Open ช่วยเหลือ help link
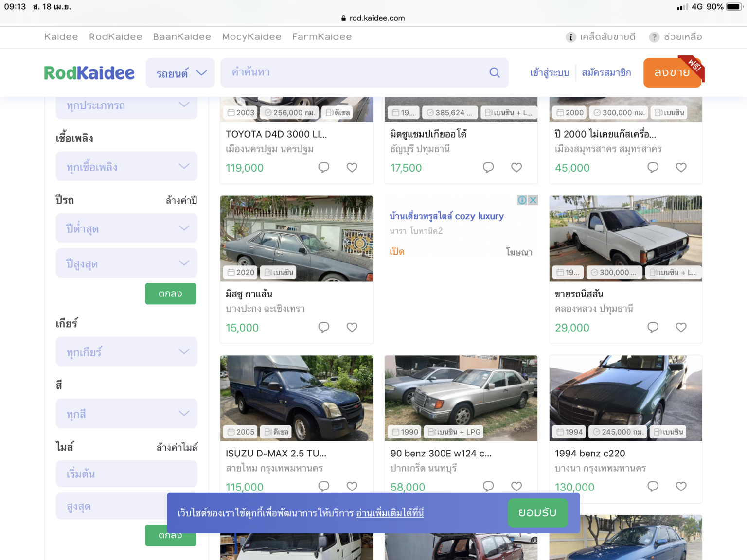The image size is (747, 560). [x=683, y=37]
